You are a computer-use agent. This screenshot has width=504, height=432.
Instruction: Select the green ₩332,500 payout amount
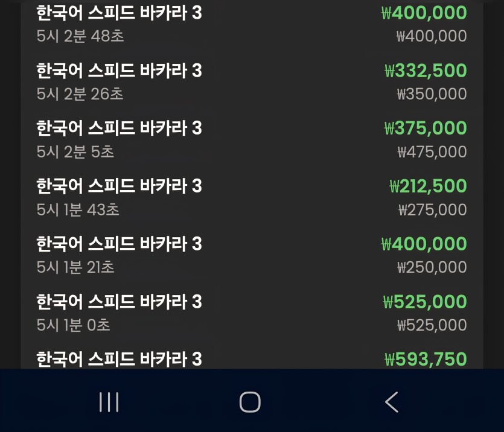coord(426,71)
